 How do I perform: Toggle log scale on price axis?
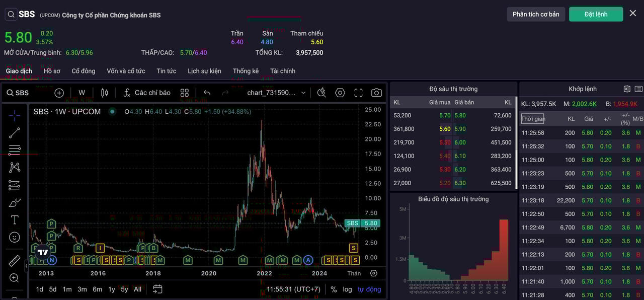[348, 289]
